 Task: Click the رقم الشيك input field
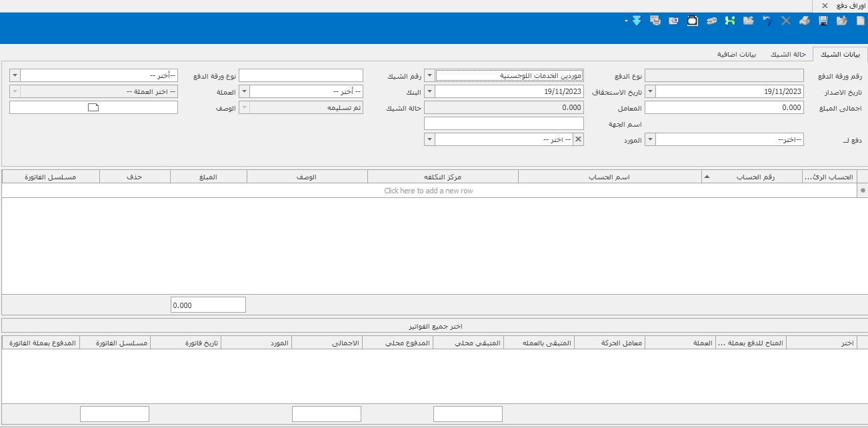(301, 75)
